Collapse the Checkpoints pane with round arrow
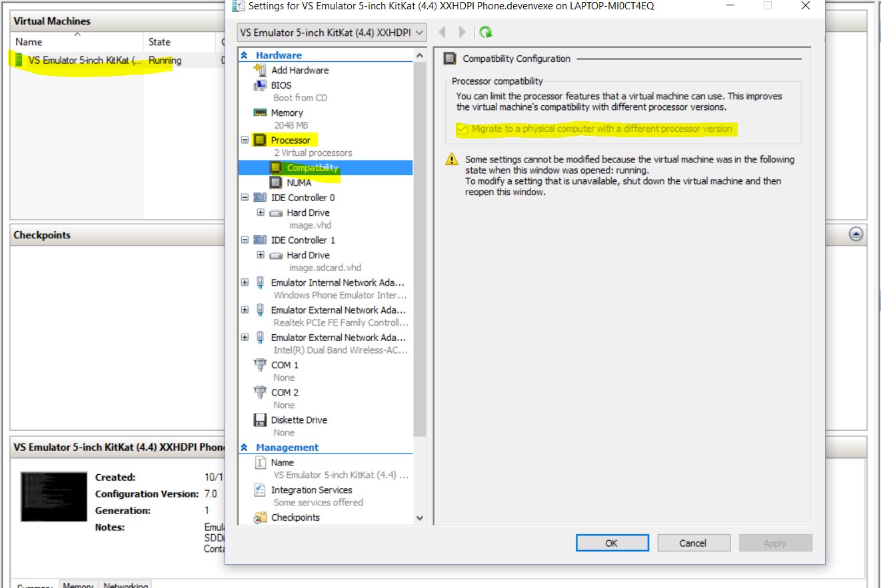The height and width of the screenshot is (588, 881). 856,234
